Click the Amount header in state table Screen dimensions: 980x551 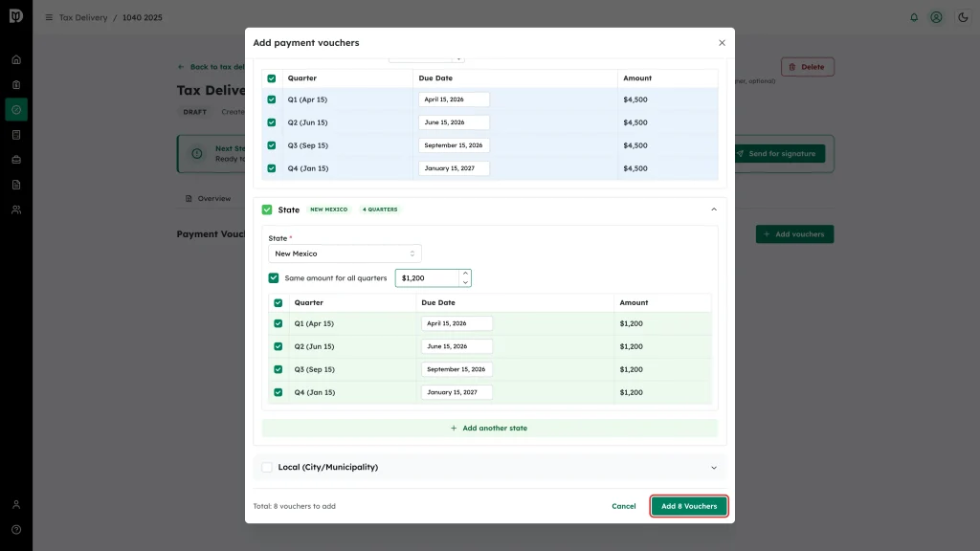coord(634,303)
